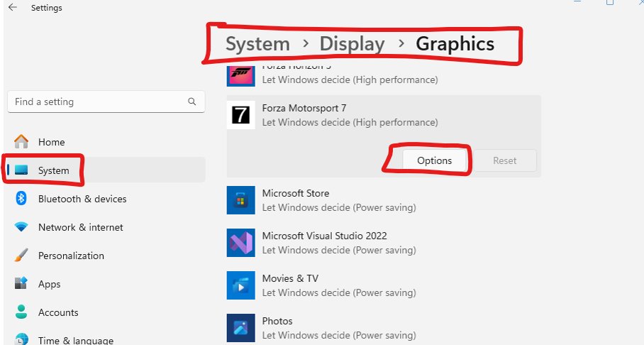Click Options for Forza Motorsport 7
This screenshot has width=644, height=345.
[434, 160]
